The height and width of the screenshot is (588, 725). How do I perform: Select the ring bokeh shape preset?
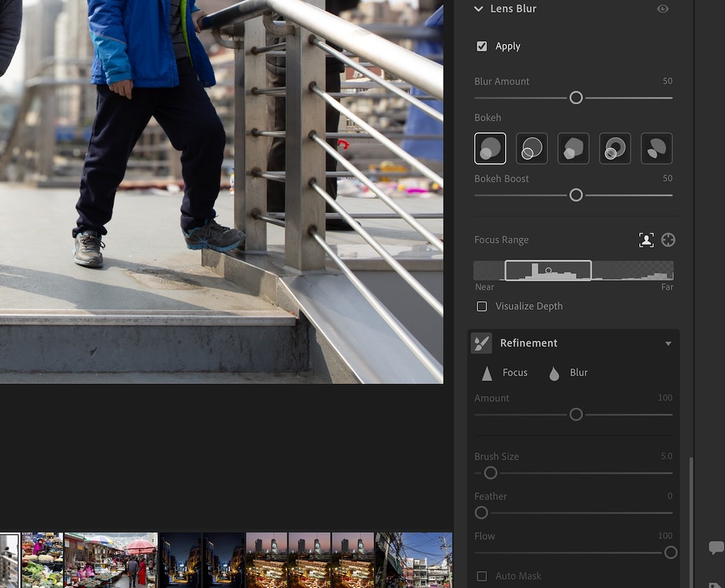click(615, 148)
